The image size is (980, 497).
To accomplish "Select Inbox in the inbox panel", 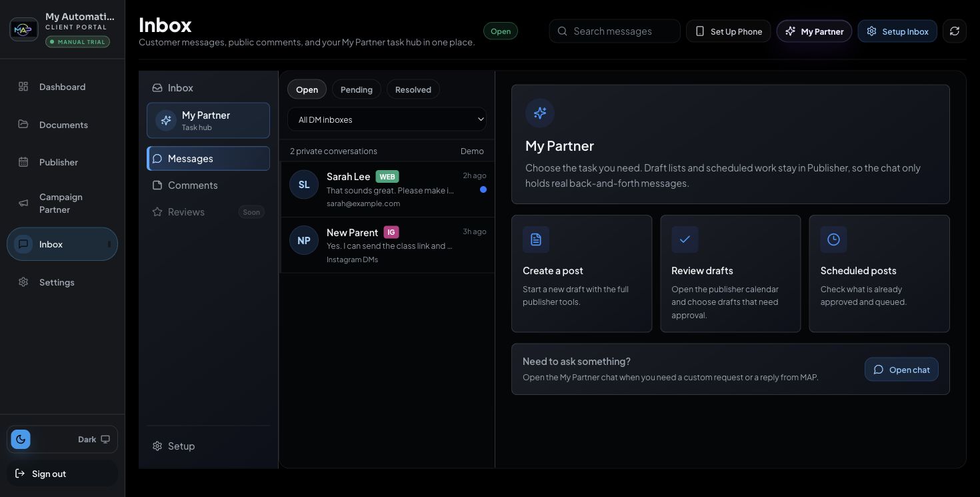I will tap(208, 88).
